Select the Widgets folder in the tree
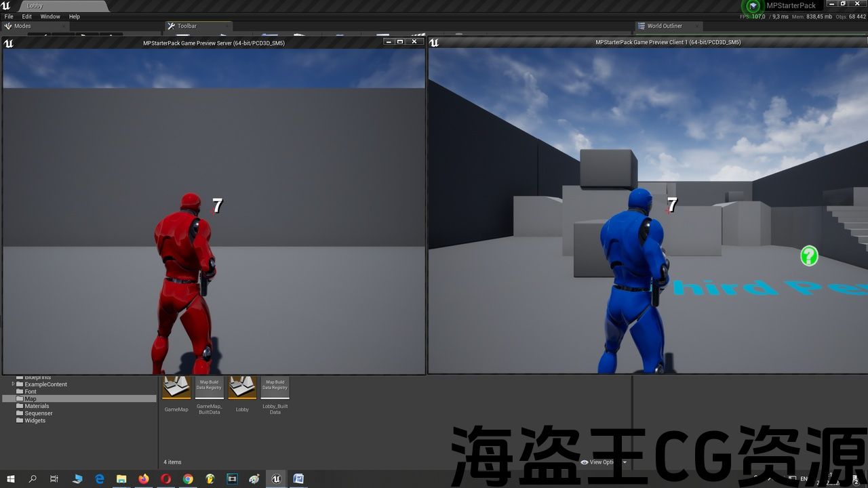The height and width of the screenshot is (488, 868). (x=35, y=420)
